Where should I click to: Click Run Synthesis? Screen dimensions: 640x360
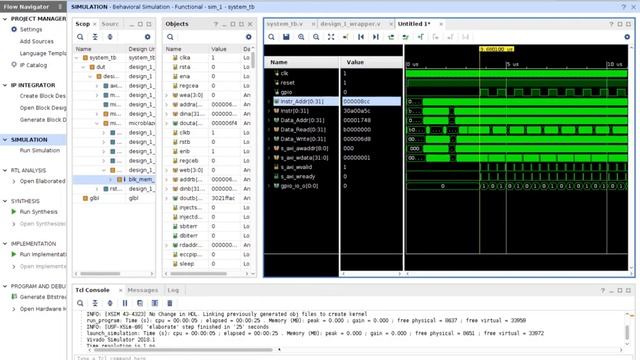(x=38, y=211)
